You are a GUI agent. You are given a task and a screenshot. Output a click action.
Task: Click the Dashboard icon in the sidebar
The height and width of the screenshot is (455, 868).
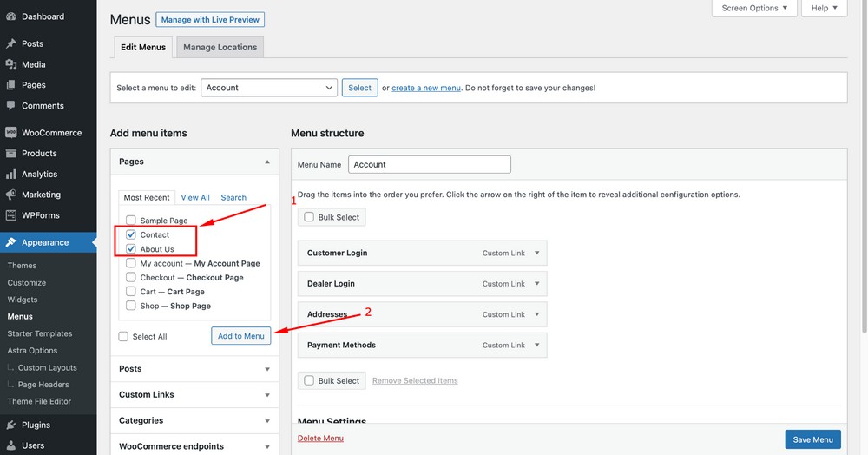pyautogui.click(x=10, y=16)
